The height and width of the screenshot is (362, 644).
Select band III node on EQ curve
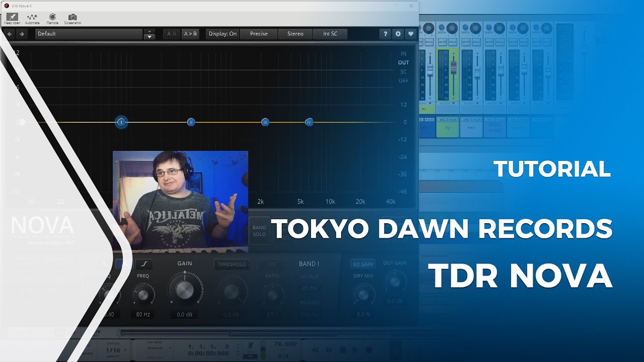coord(265,122)
